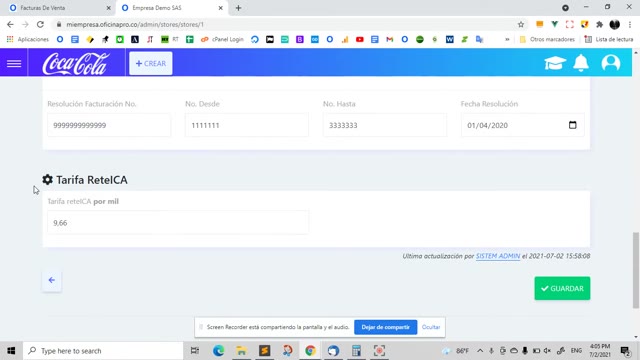The image size is (640, 360).
Task: Go back using the left arrow button
Action: 51,280
